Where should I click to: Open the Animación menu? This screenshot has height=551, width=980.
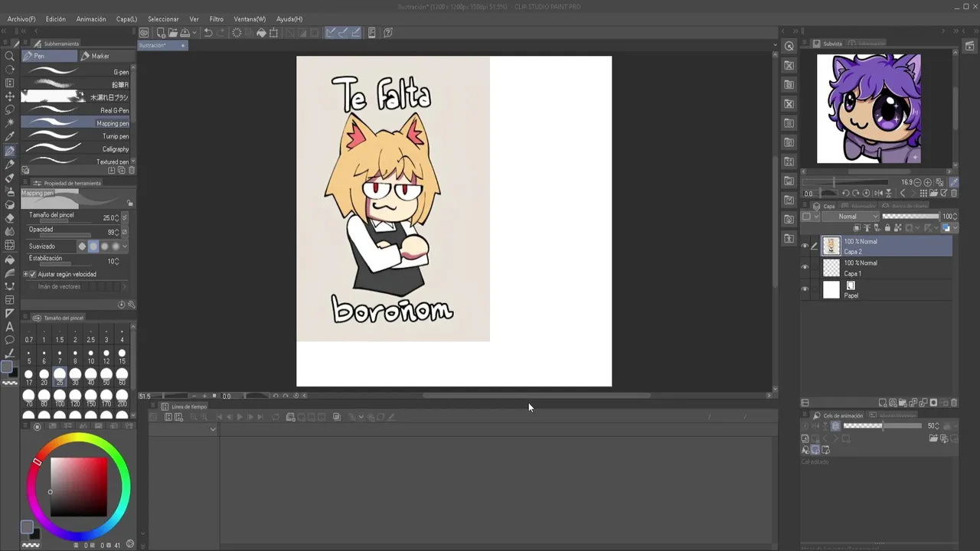(x=91, y=18)
